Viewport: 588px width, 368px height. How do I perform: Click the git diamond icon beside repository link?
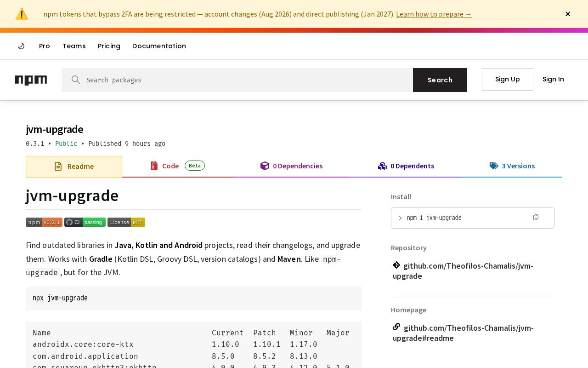click(x=396, y=265)
